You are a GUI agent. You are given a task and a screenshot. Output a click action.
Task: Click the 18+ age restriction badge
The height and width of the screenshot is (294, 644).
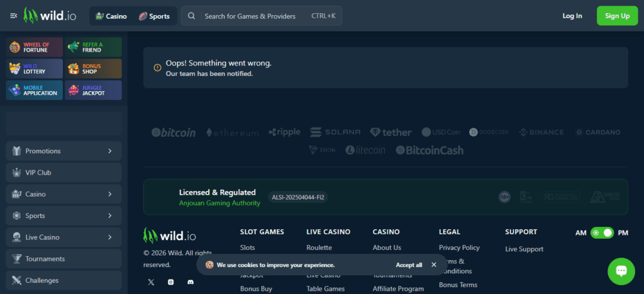[x=504, y=197]
